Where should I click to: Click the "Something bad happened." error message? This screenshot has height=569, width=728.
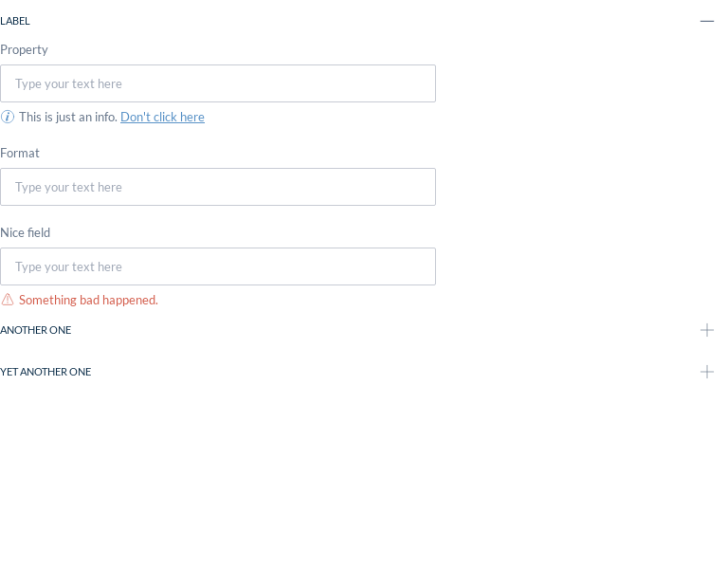pyautogui.click(x=88, y=300)
